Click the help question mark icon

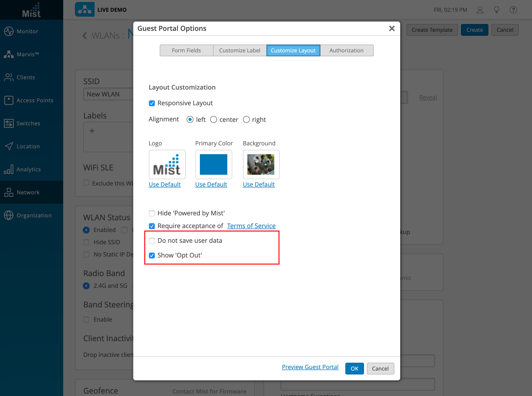point(513,10)
